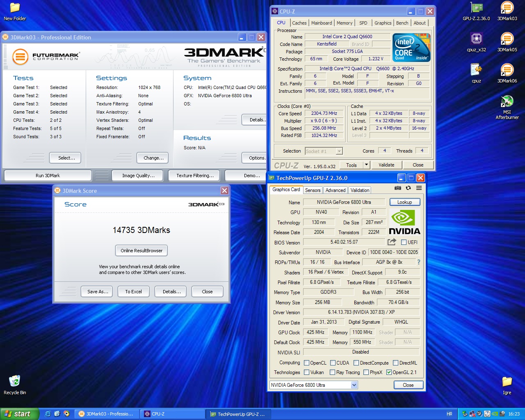
Task: Toggle the DirectCompute checkbox
Action: [356, 363]
